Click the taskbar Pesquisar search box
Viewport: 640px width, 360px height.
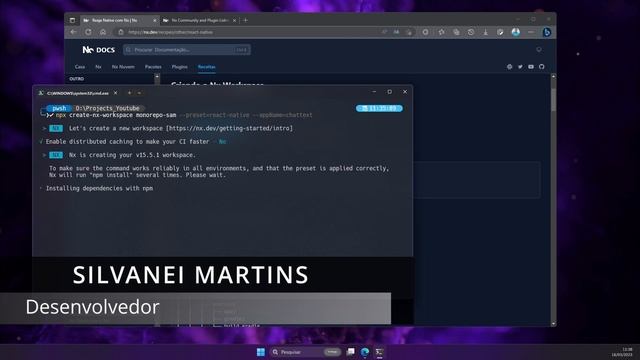pyautogui.click(x=306, y=352)
